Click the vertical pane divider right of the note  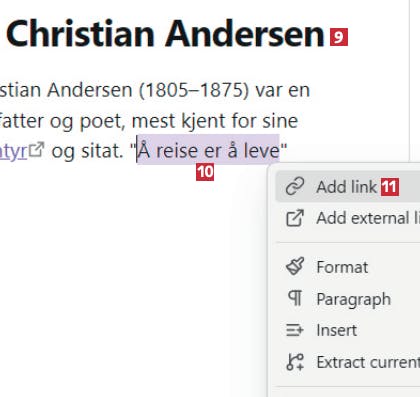pos(409,80)
